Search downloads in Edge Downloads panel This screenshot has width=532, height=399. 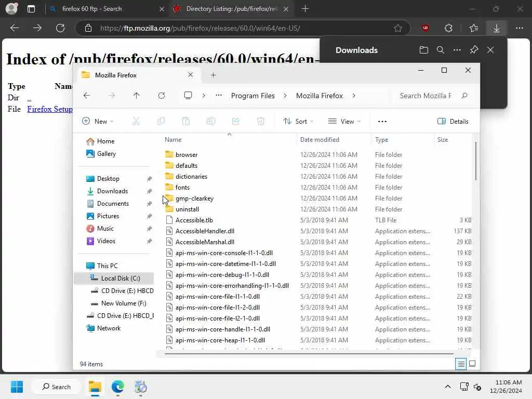pos(441,50)
